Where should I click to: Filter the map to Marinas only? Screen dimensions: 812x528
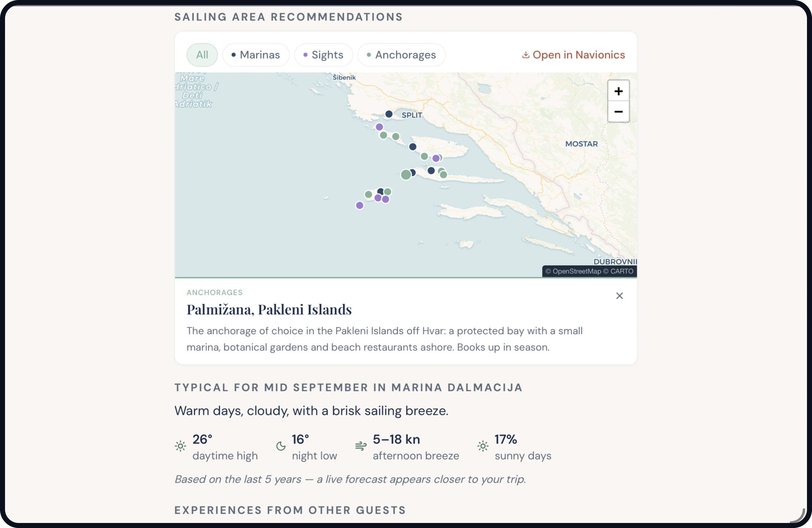(x=256, y=55)
